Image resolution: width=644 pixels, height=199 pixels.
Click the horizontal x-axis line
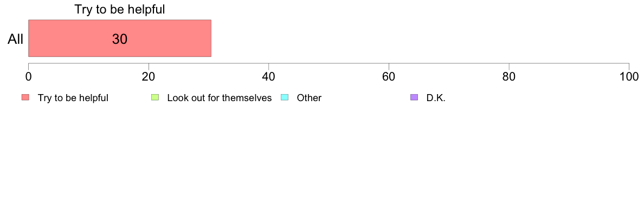click(329, 63)
